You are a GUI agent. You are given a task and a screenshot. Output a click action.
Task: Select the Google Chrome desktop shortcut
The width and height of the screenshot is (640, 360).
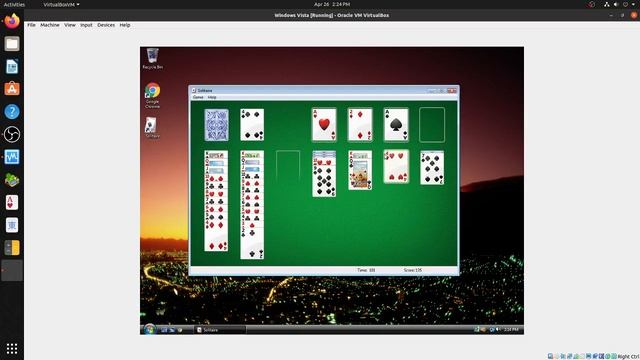point(153,96)
